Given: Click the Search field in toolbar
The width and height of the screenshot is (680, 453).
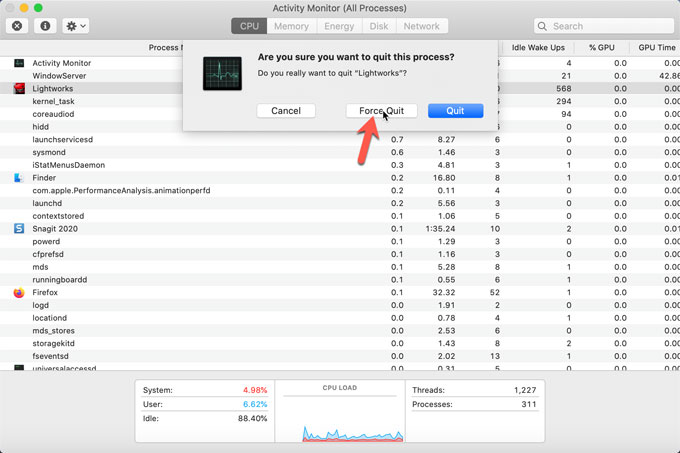Looking at the screenshot, I should tap(601, 26).
